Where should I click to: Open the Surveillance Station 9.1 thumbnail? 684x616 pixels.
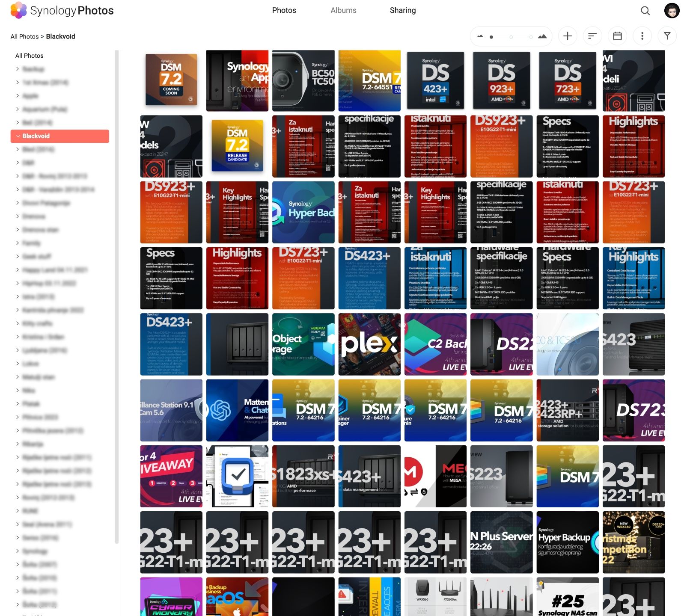click(171, 410)
